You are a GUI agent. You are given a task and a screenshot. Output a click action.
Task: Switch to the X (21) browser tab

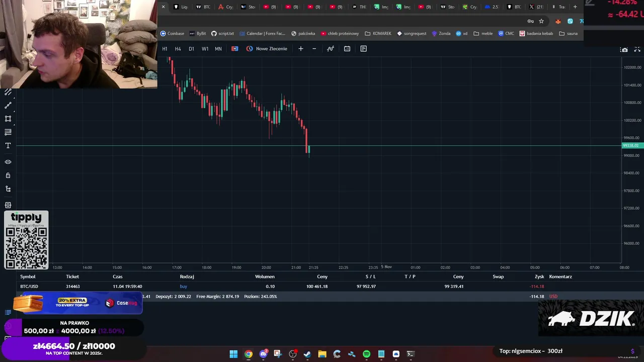pyautogui.click(x=536, y=7)
